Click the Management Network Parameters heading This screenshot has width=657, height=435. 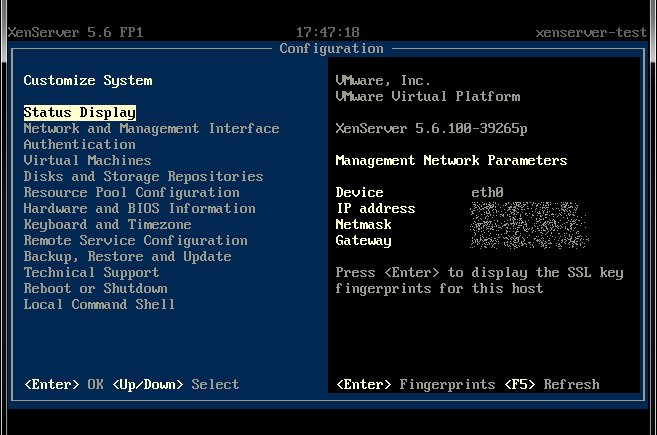[x=451, y=161]
